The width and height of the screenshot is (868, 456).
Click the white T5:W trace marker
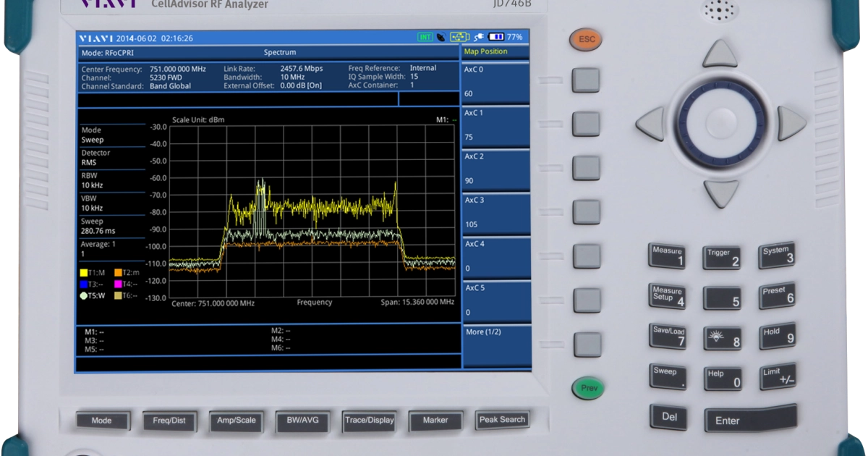[x=84, y=296]
